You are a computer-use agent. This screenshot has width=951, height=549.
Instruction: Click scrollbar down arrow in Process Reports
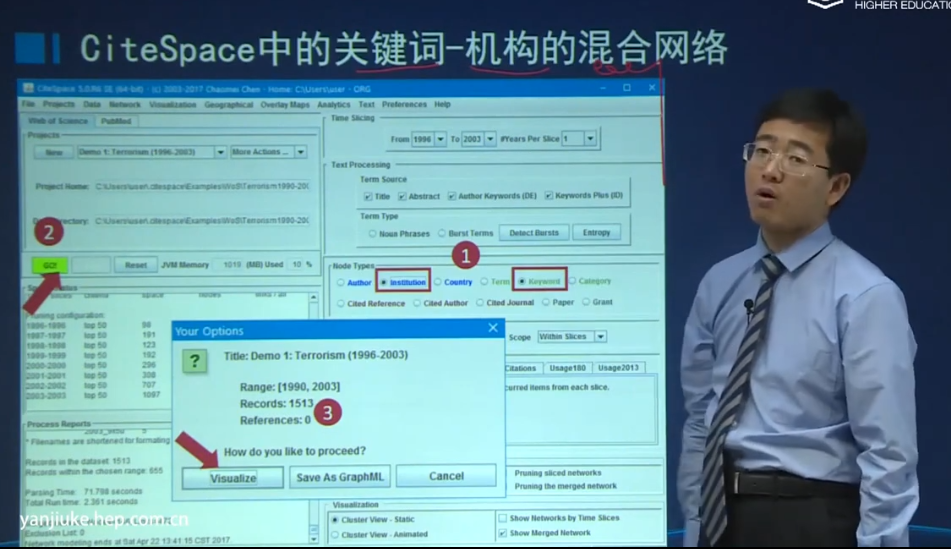(x=314, y=539)
